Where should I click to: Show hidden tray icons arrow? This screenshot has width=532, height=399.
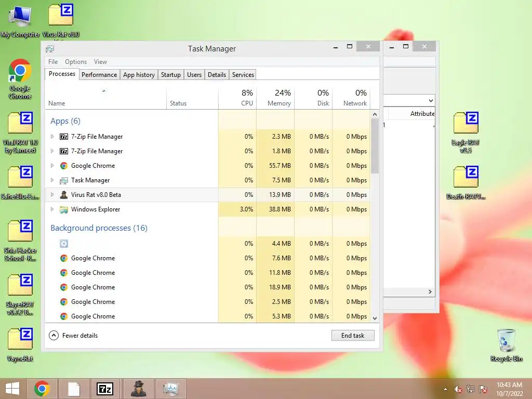click(445, 390)
